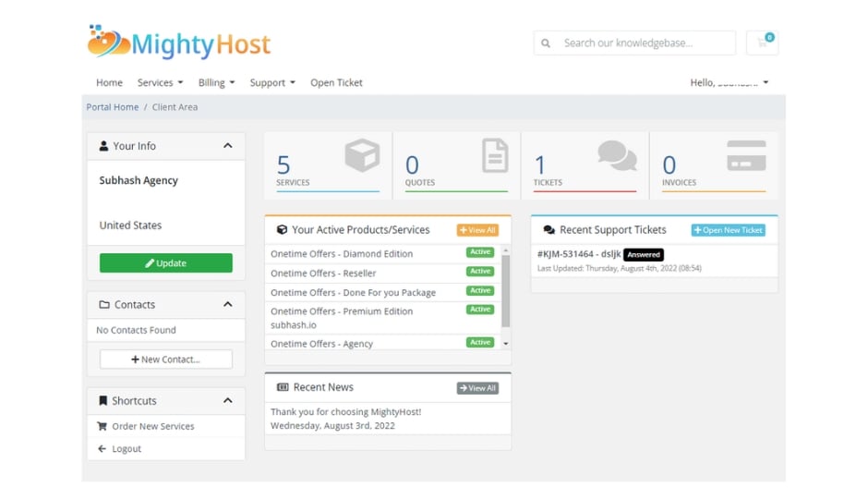Click the Tickets chat bubbles icon
This screenshot has width=868, height=499.
click(617, 155)
